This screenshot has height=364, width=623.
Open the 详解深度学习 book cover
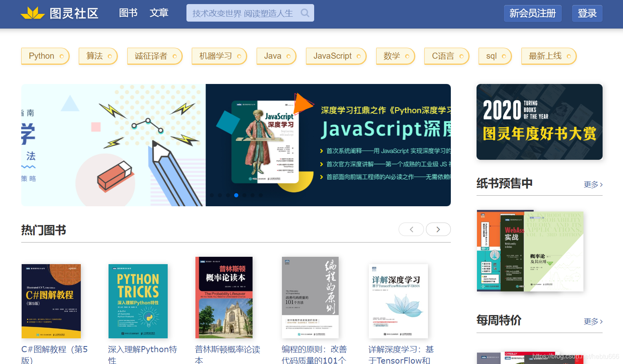398,301
